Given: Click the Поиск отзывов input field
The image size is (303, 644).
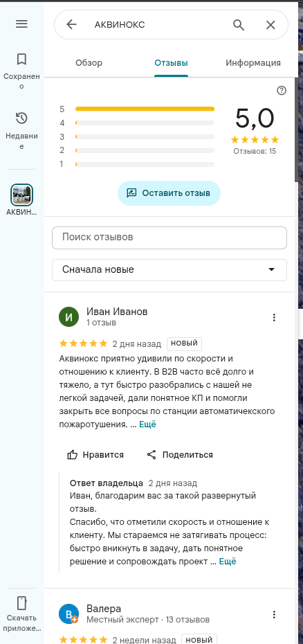Looking at the screenshot, I should [x=169, y=238].
